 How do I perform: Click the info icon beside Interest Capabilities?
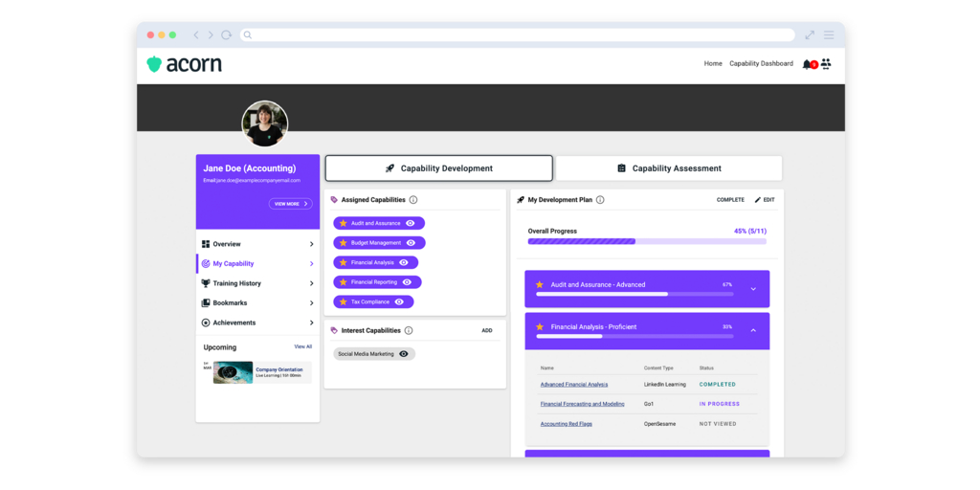[409, 330]
